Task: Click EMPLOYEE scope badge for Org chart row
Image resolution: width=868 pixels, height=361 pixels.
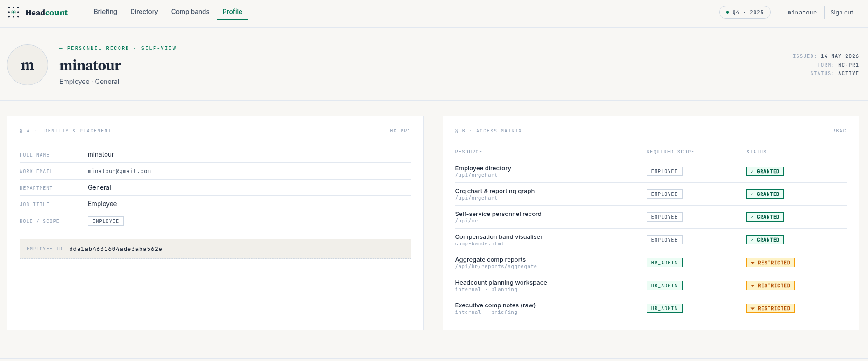Action: coord(664,194)
